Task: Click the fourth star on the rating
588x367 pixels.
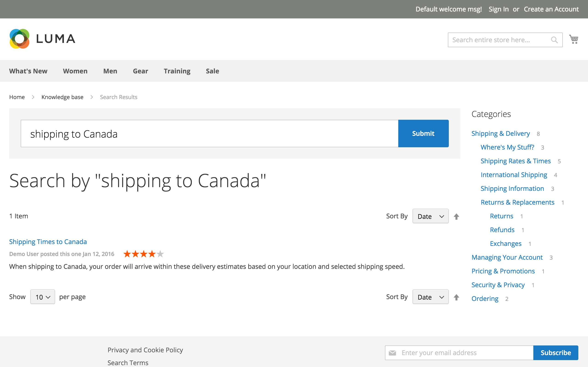Action: (x=152, y=254)
